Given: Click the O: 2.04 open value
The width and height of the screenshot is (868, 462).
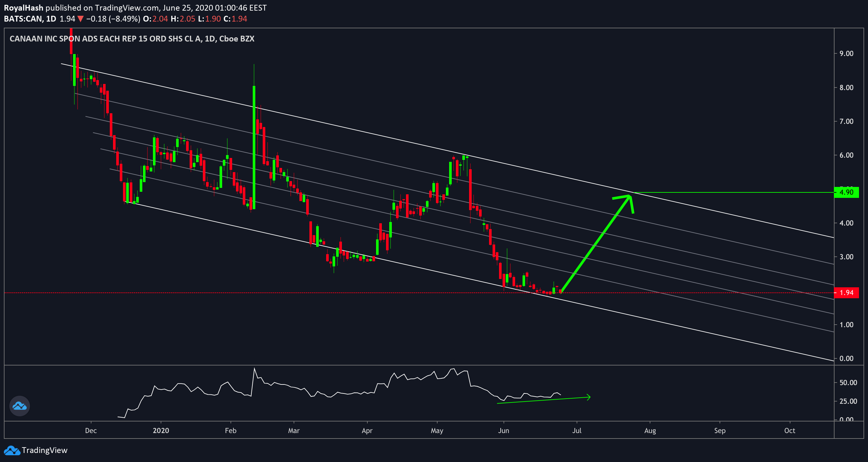Looking at the screenshot, I should coord(155,19).
